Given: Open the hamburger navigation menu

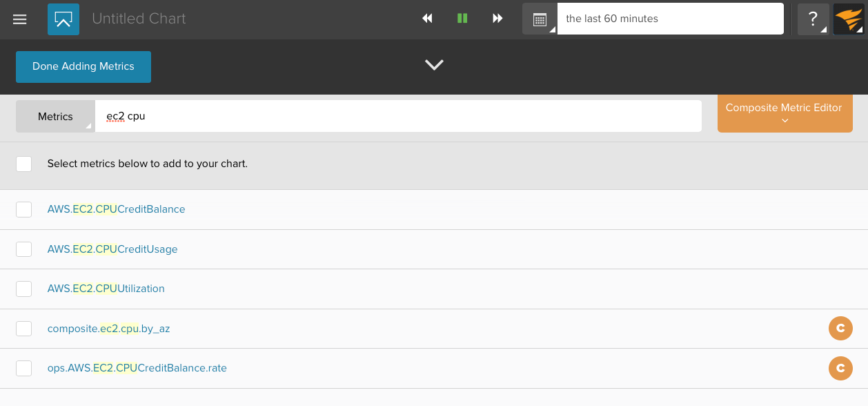Looking at the screenshot, I should click(x=20, y=19).
